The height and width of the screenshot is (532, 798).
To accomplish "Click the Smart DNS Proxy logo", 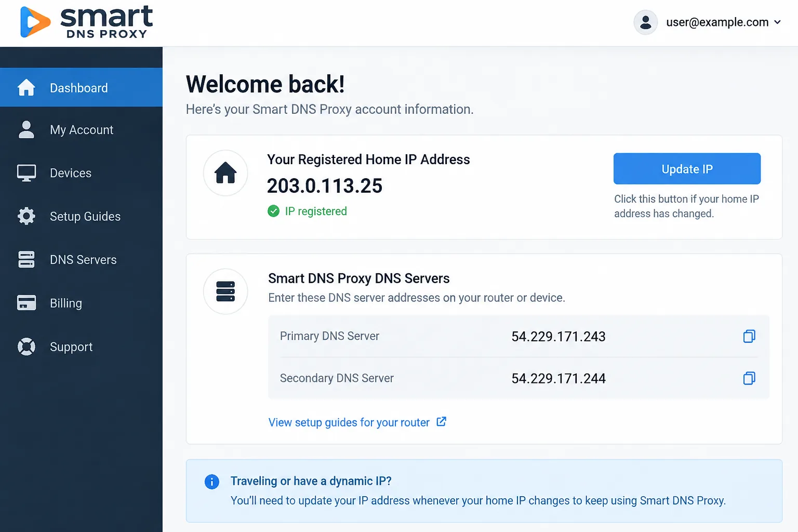I will (x=86, y=22).
